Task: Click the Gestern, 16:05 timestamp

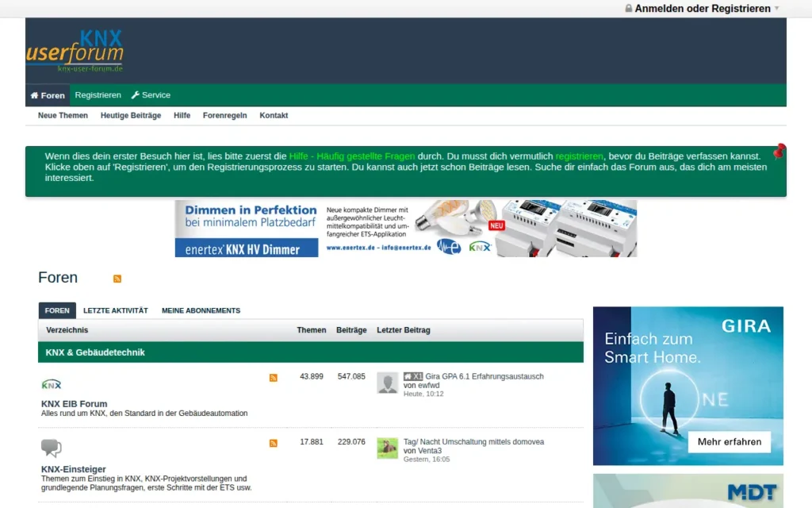Action: [427, 460]
